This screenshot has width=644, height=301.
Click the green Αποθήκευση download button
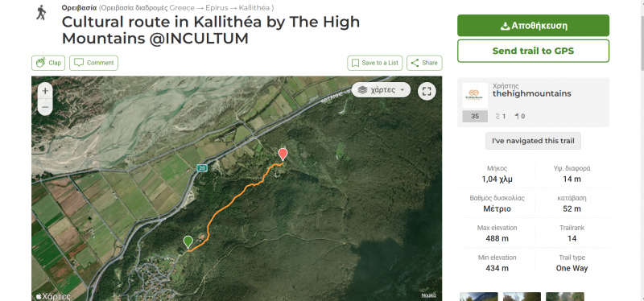pos(533,26)
